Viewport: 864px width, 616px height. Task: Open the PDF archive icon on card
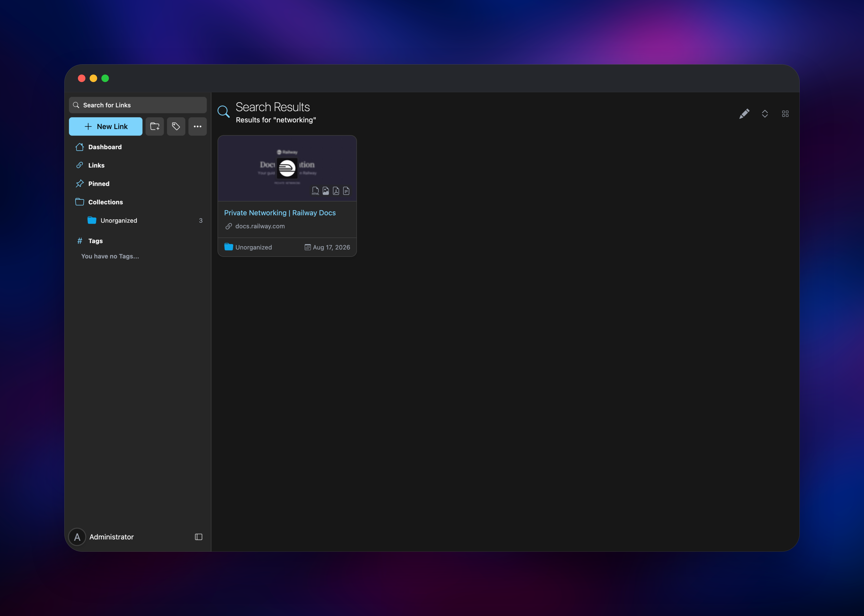(336, 191)
